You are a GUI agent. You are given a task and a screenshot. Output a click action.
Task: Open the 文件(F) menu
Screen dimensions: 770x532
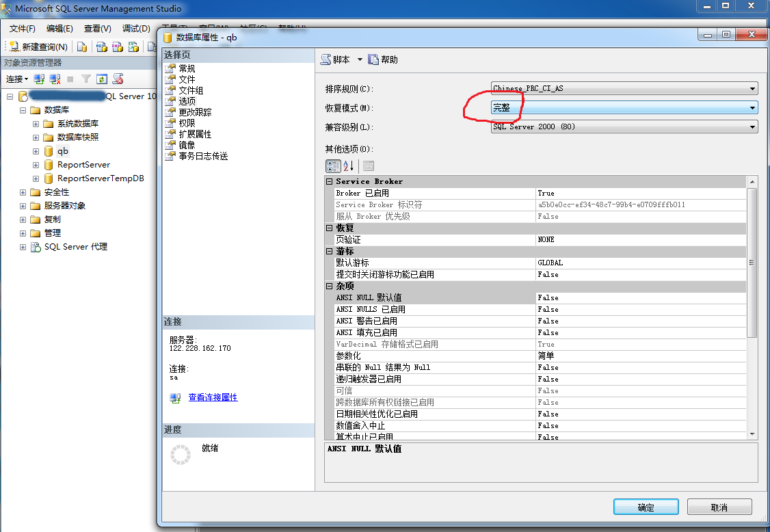pos(23,29)
